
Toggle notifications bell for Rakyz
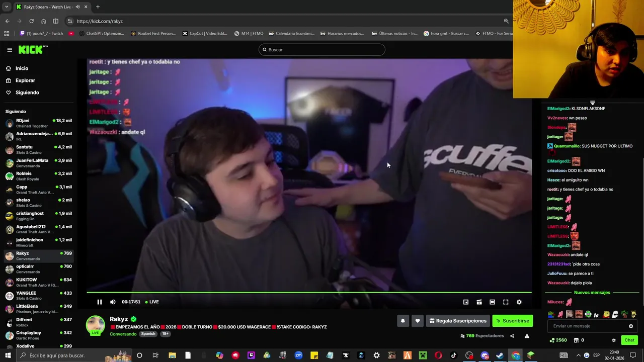(403, 321)
